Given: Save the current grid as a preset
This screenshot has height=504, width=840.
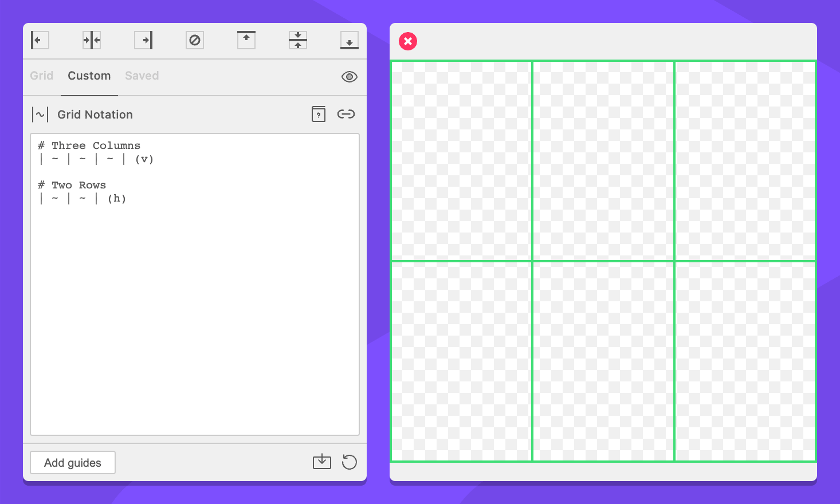Looking at the screenshot, I should [x=322, y=462].
